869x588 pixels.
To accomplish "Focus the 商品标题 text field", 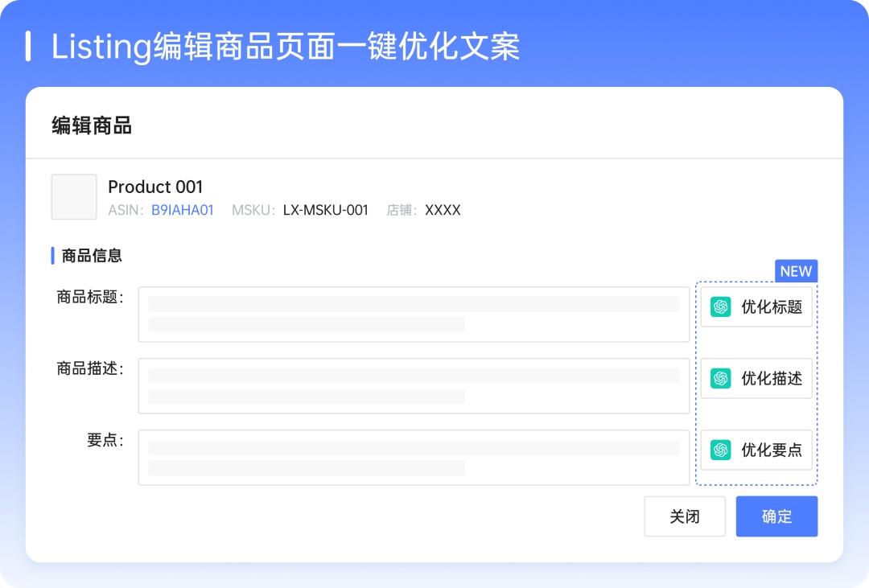I will click(x=414, y=315).
